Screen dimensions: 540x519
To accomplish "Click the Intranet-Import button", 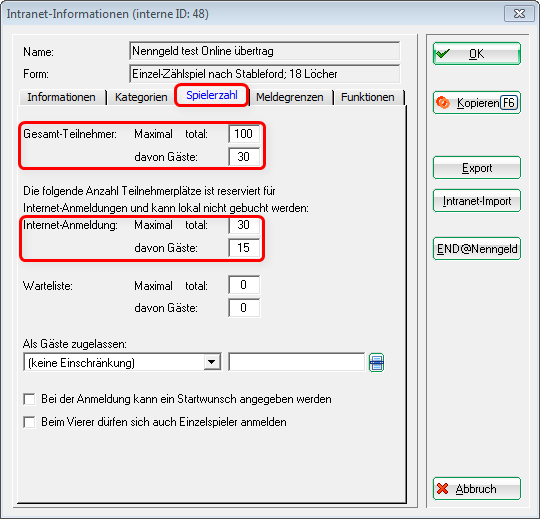I will pyautogui.click(x=477, y=201).
